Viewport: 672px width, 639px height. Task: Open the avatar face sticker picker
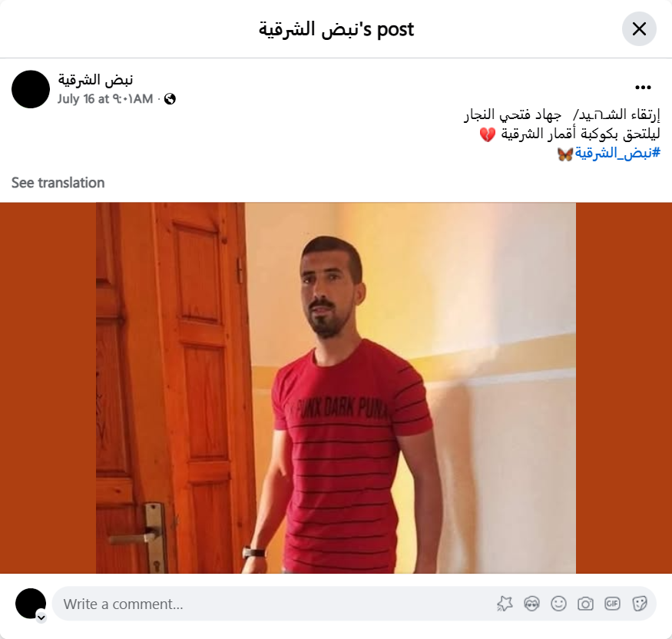532,604
